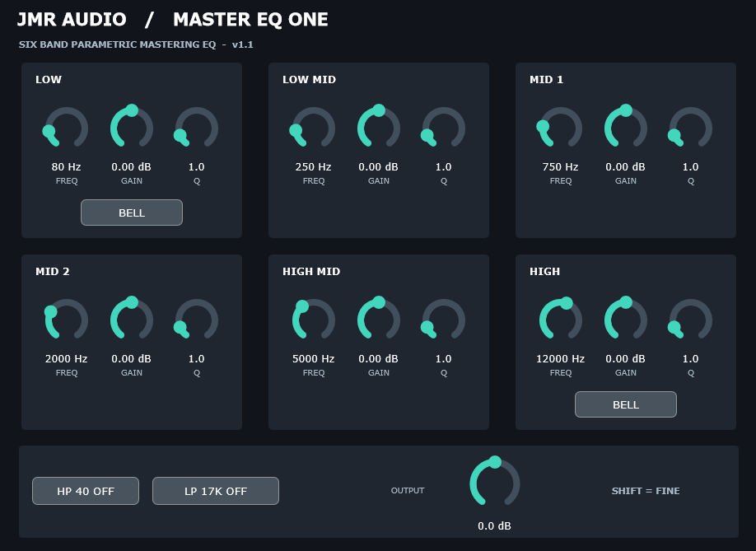Click the MID 2 FREQ knob

tap(67, 320)
